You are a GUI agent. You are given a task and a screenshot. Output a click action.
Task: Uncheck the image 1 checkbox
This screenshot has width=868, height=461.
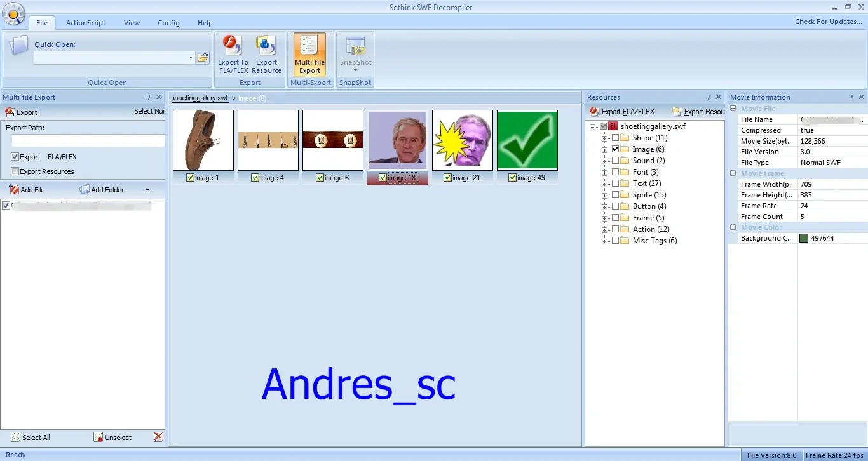pos(190,178)
